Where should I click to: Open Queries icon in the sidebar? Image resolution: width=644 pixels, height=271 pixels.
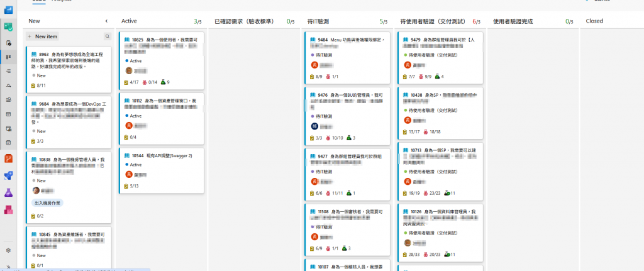[x=9, y=100]
